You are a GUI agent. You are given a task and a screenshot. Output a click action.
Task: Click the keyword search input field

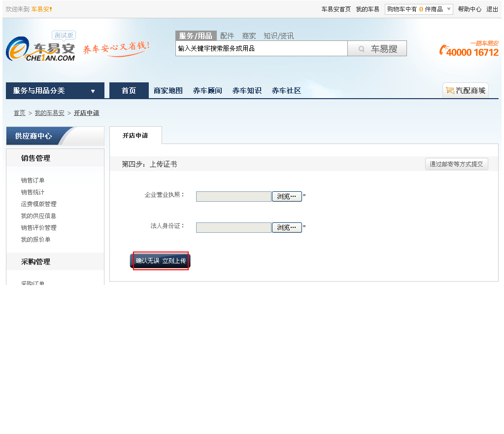coord(261,49)
